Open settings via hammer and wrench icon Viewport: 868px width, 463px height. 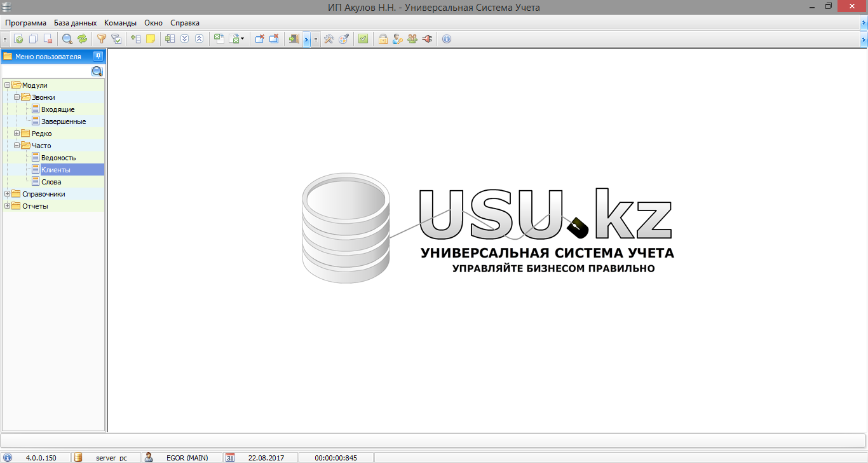pos(329,39)
